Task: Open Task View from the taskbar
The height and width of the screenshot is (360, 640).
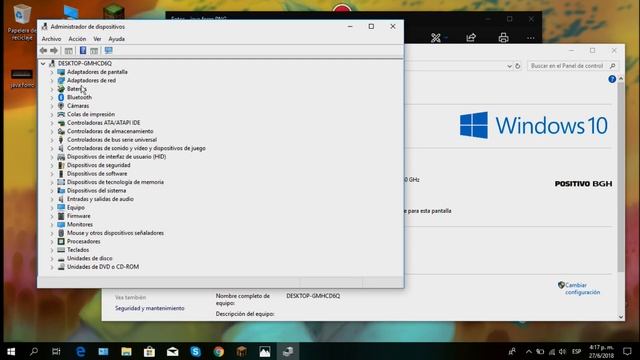Action: tap(56, 351)
